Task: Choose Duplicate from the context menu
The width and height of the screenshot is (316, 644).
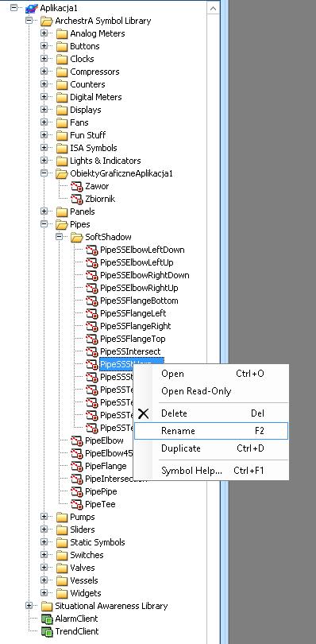Action: [x=211, y=448]
